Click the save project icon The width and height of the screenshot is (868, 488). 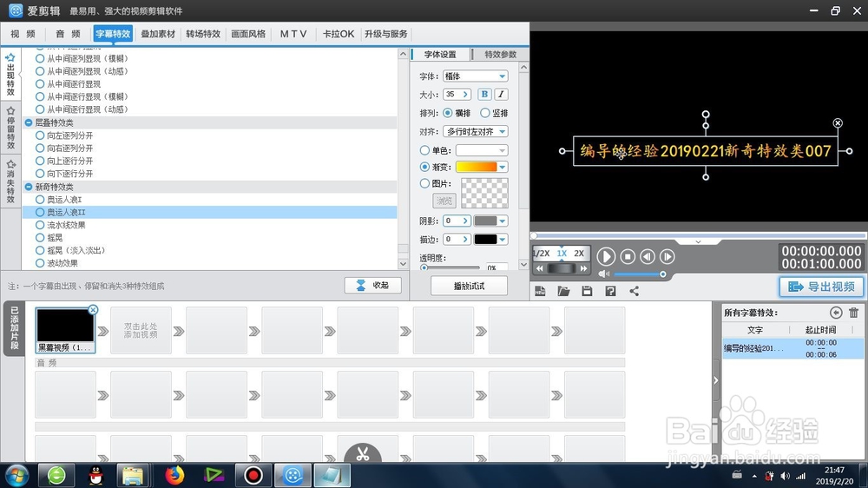(x=587, y=291)
